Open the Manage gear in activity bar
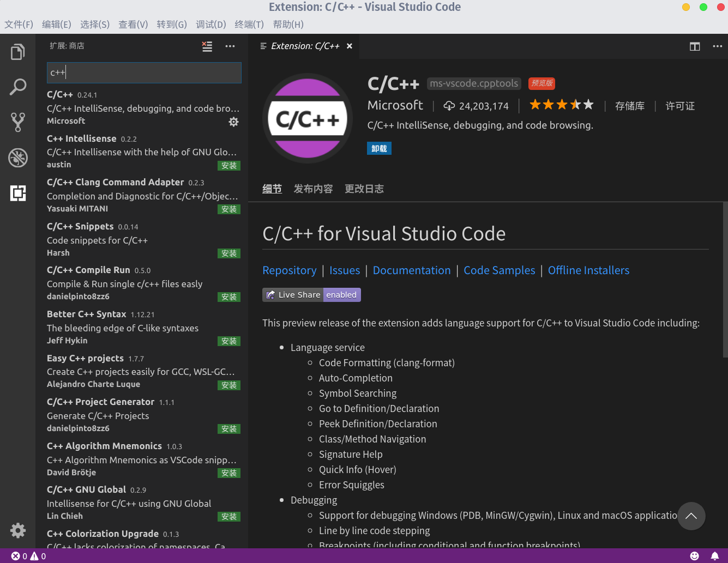728x563 pixels. [18, 530]
